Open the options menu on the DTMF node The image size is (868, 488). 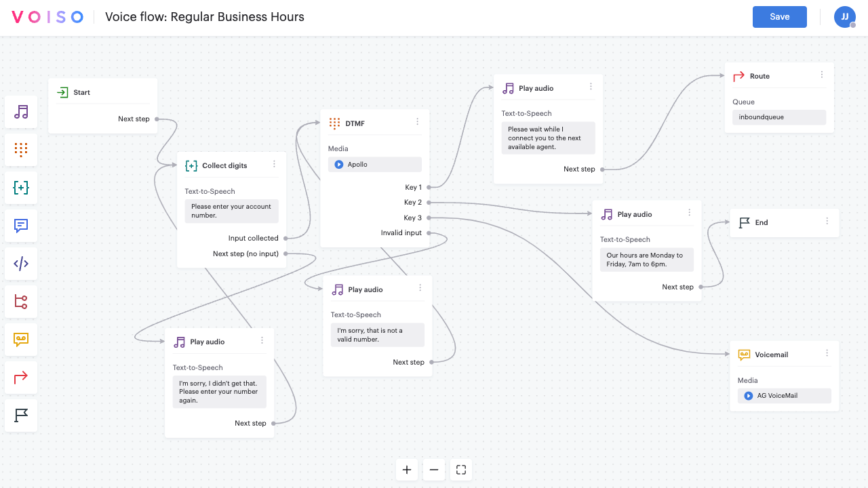tap(417, 123)
